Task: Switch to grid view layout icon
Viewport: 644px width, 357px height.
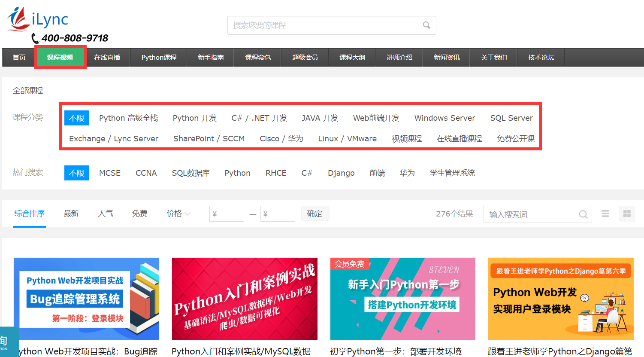Action: coord(627,214)
